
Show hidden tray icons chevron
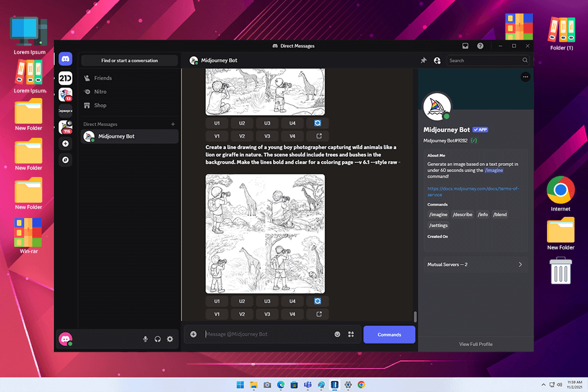pyautogui.click(x=543, y=385)
